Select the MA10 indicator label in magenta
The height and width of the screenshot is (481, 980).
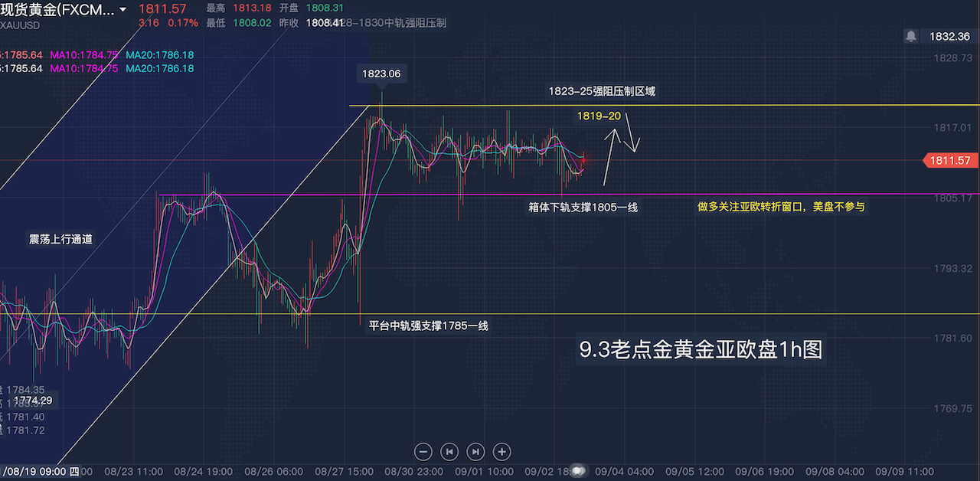pos(84,55)
